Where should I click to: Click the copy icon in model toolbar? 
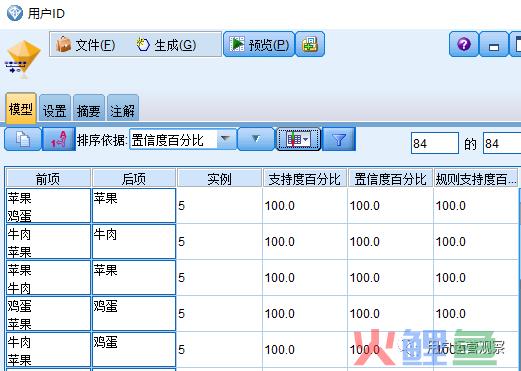point(23,139)
